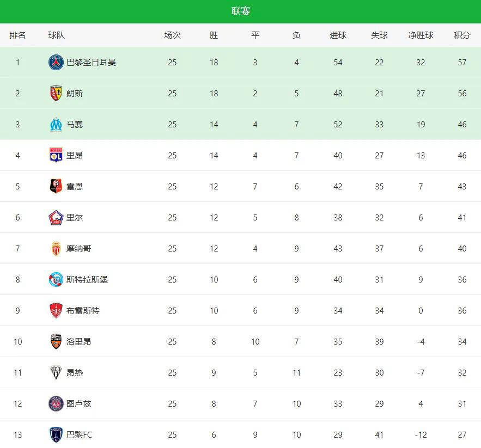Open the 巴黎圣日耳曼 team name link

click(x=91, y=62)
